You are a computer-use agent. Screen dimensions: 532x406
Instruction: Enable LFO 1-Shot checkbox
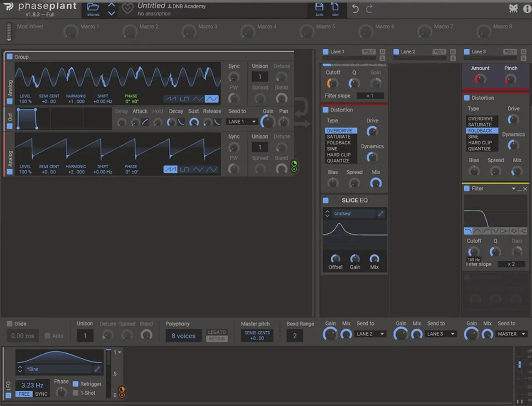click(x=76, y=393)
